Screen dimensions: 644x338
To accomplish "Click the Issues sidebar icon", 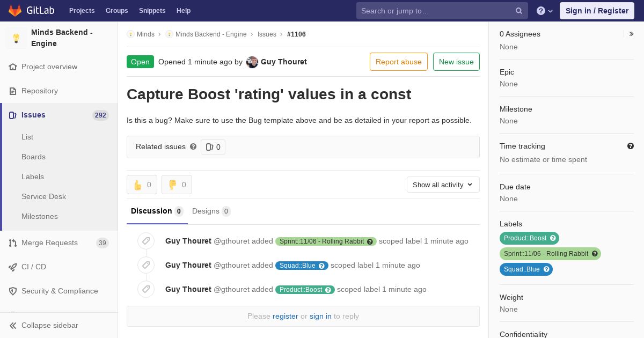I will click(13, 115).
